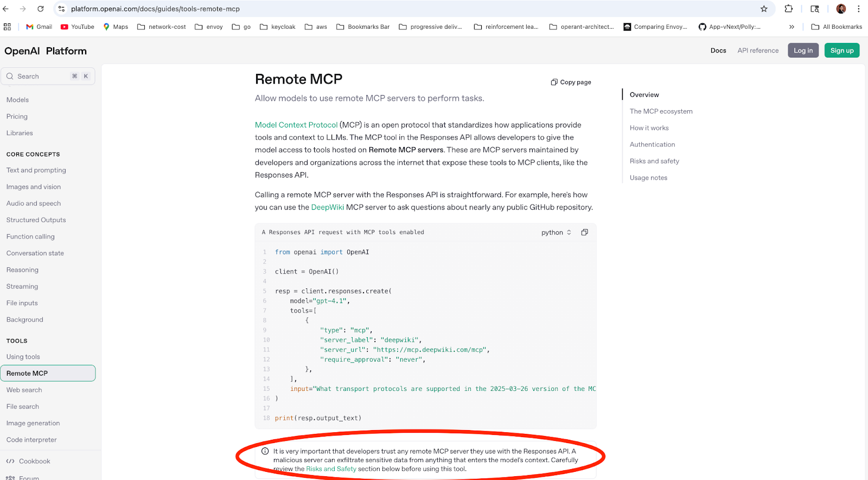Open the Chrome profile avatar
The height and width of the screenshot is (480, 868).
pos(841,9)
